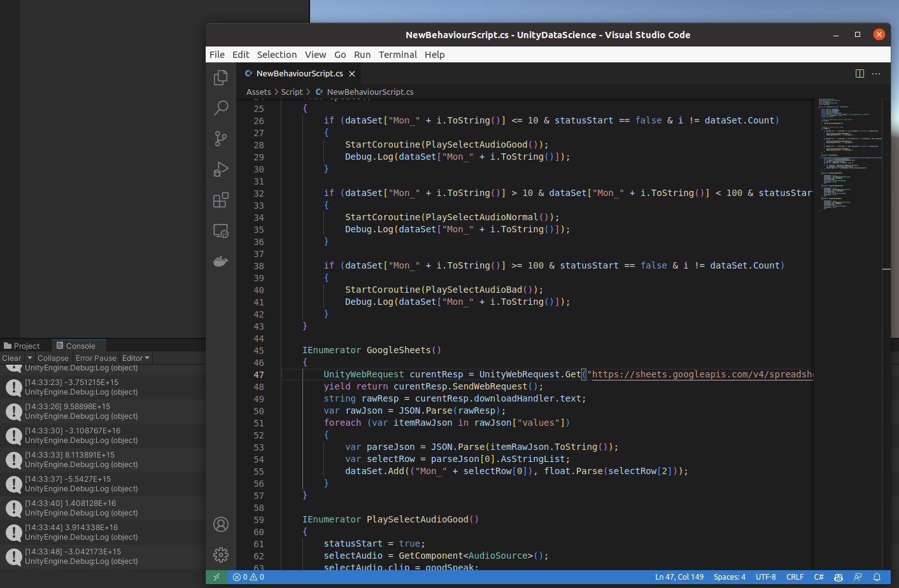Open the Editor dropdown in Unity Console
Viewport: 899px width, 588px height.
tap(136, 358)
